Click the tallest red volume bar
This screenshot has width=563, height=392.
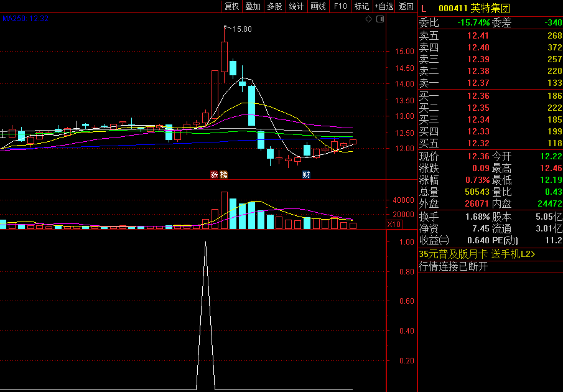click(224, 210)
